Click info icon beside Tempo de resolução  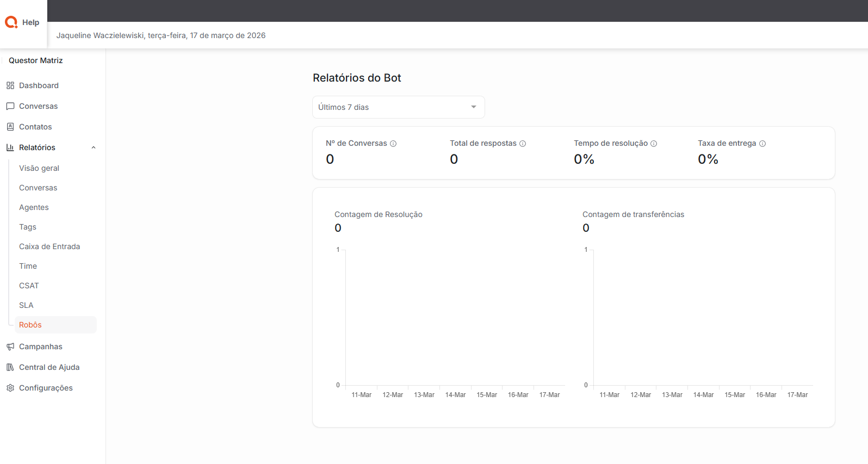654,144
